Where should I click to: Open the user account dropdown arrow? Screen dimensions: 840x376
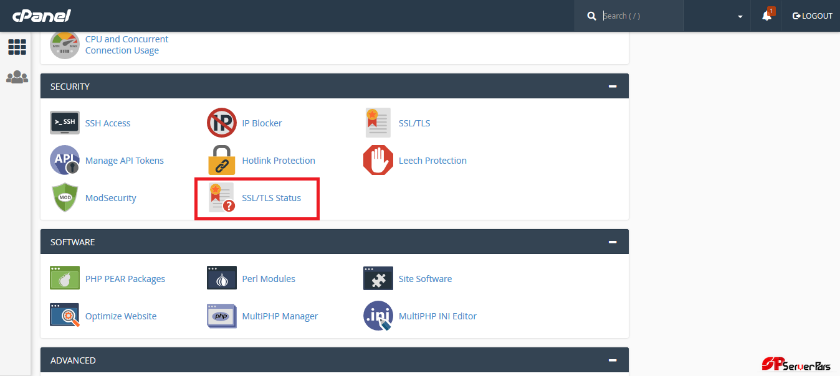(x=740, y=17)
